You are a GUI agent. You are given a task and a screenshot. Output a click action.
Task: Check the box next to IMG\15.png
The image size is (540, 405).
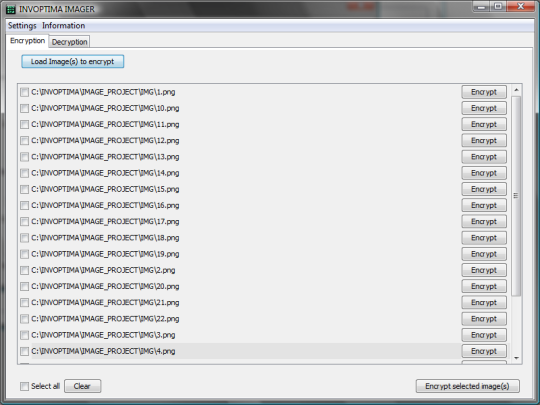point(24,189)
